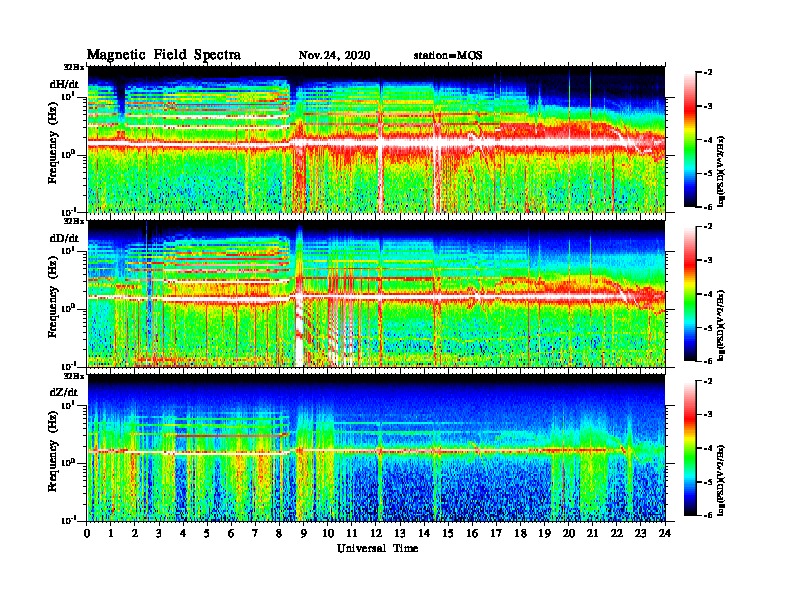
Task: Click hour tick label "22"
Action: coord(617,533)
